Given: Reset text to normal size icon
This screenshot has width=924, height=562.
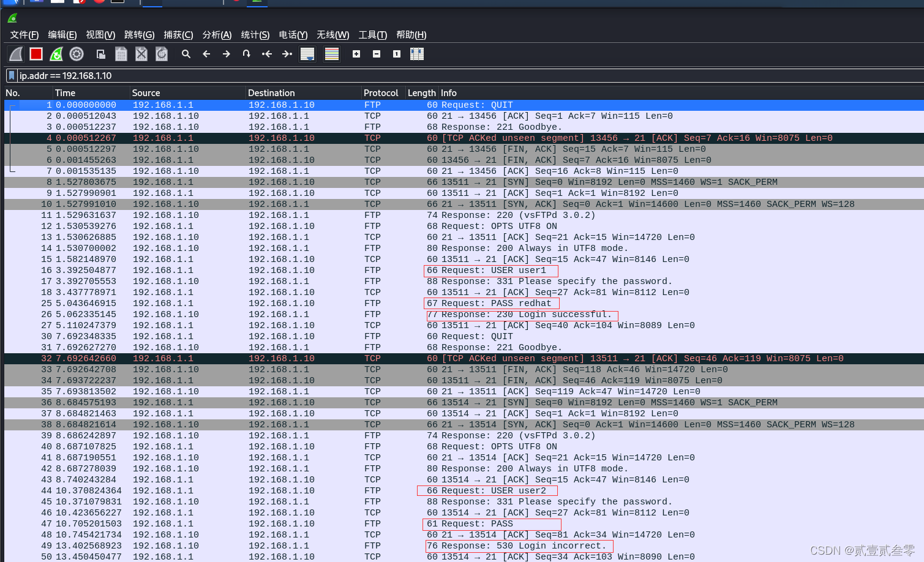Looking at the screenshot, I should [x=397, y=54].
